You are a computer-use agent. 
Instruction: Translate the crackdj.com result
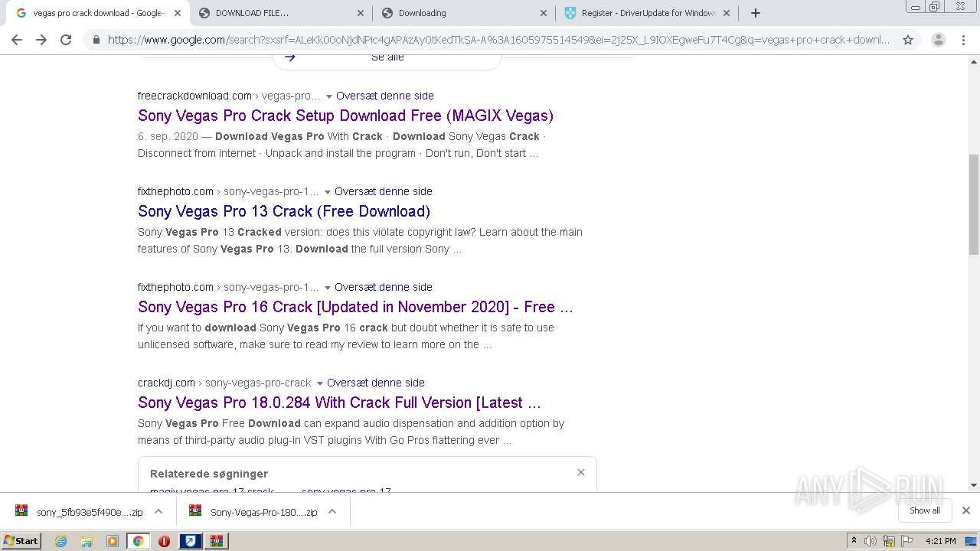click(376, 383)
